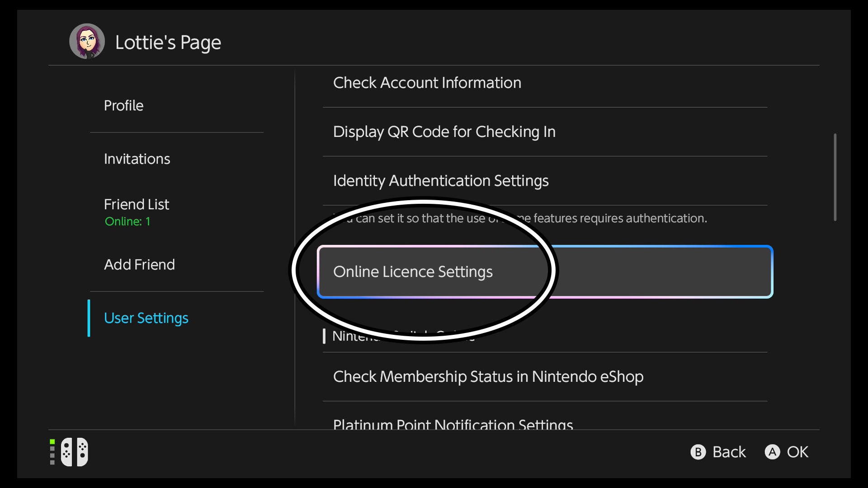Select Display QR Code for Checking In
The width and height of the screenshot is (868, 488).
click(444, 132)
